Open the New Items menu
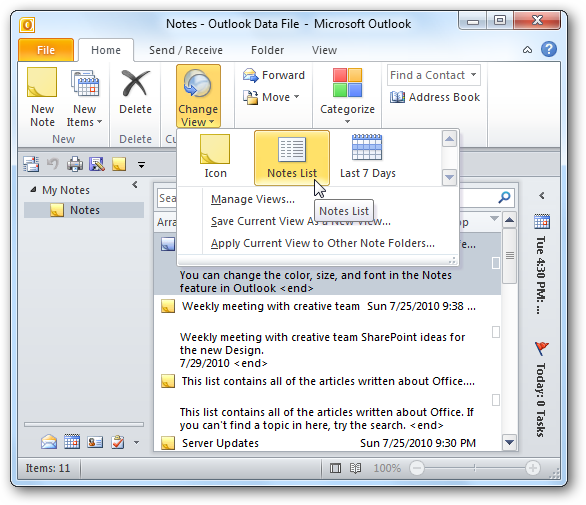The width and height of the screenshot is (586, 505). click(x=84, y=97)
